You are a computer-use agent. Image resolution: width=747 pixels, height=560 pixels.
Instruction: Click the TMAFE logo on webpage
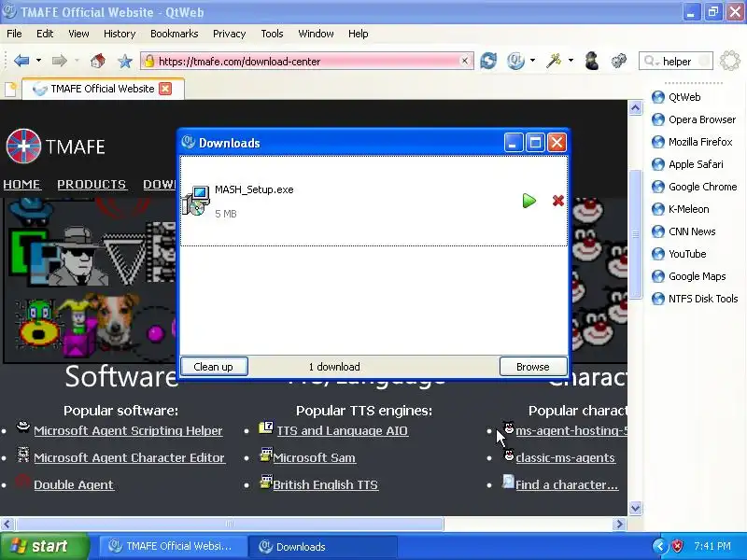point(56,147)
